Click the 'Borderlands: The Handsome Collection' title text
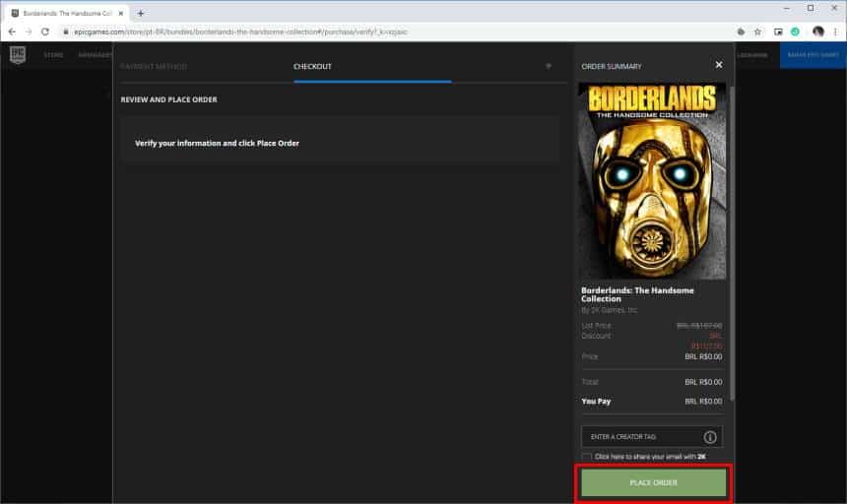Image resolution: width=847 pixels, height=504 pixels. pyautogui.click(x=637, y=294)
